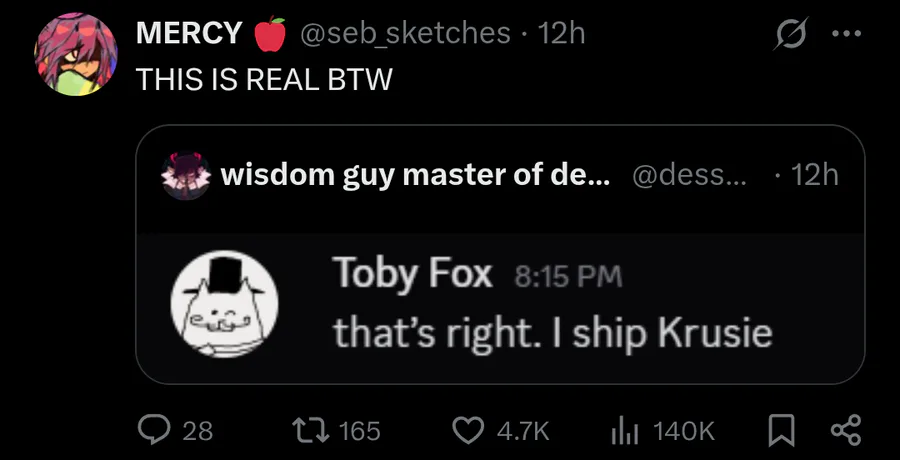Click the 165 reposts count
Viewport: 900px width, 460px height.
pos(360,431)
